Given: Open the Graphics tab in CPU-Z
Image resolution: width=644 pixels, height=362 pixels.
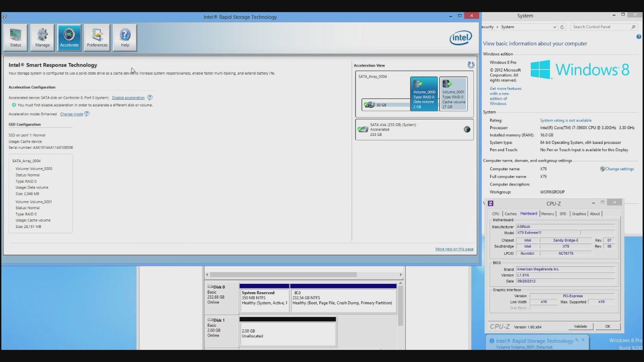Looking at the screenshot, I should coord(579,214).
